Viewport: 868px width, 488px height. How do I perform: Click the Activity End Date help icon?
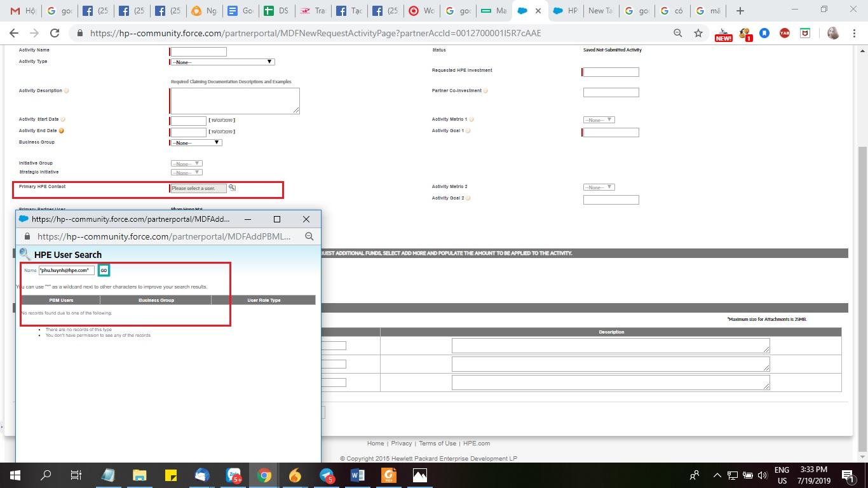pos(61,131)
